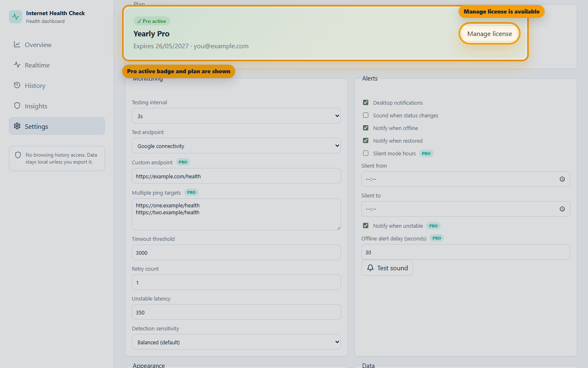
Task: Click the Overview chart icon in sidebar
Action: pos(17,44)
